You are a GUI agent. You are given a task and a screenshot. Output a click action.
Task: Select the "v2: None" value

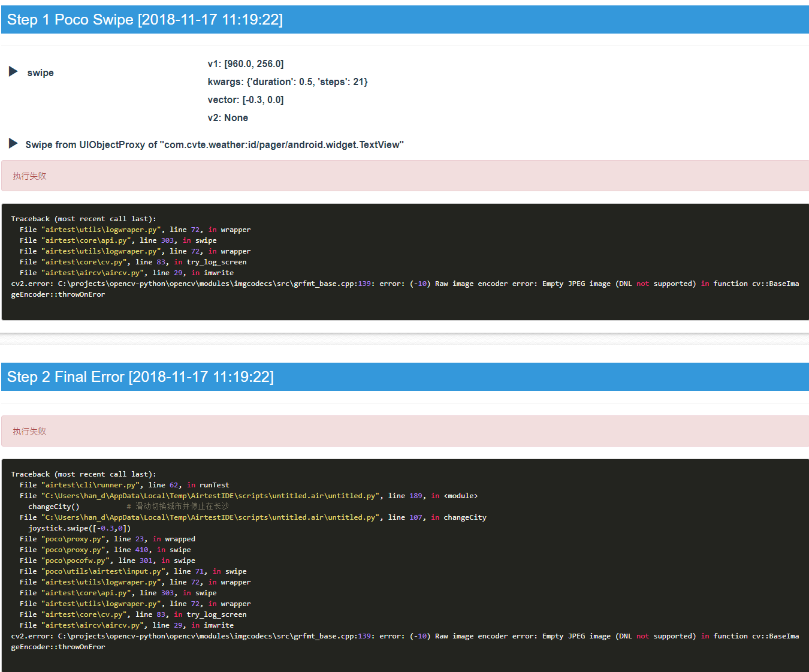click(228, 117)
